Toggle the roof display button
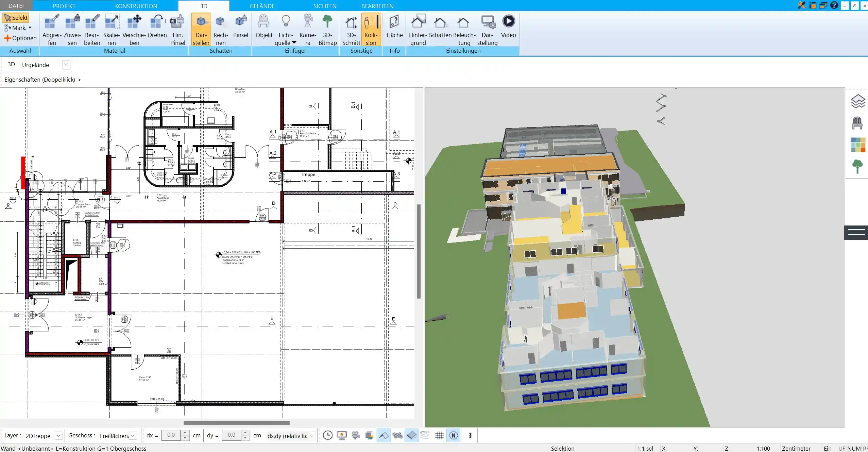The height and width of the screenshot is (452, 868). (384, 435)
